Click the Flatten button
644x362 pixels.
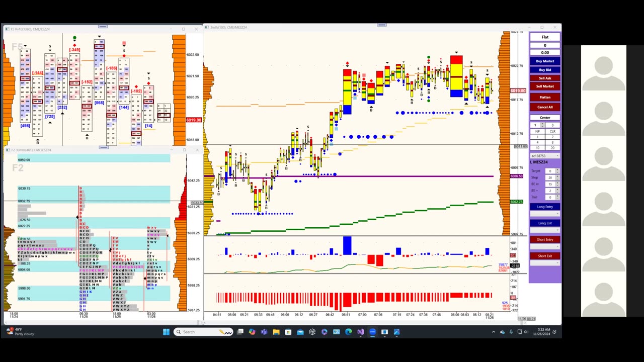pyautogui.click(x=545, y=97)
